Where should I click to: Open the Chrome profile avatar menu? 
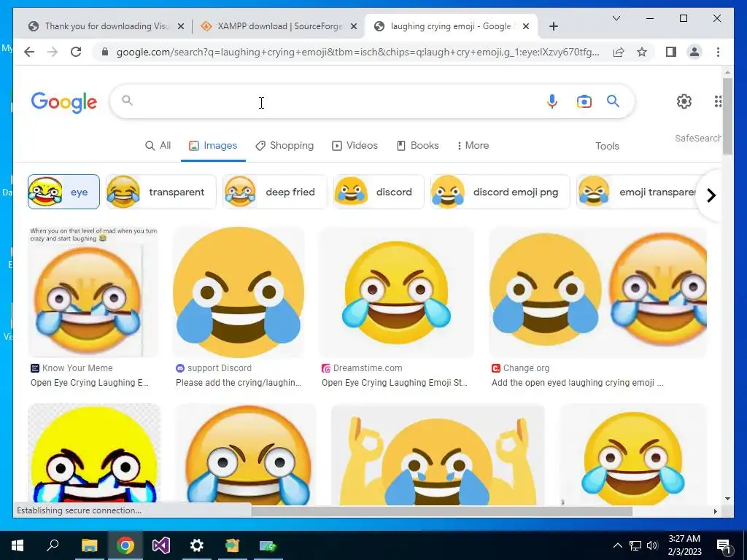pos(694,52)
